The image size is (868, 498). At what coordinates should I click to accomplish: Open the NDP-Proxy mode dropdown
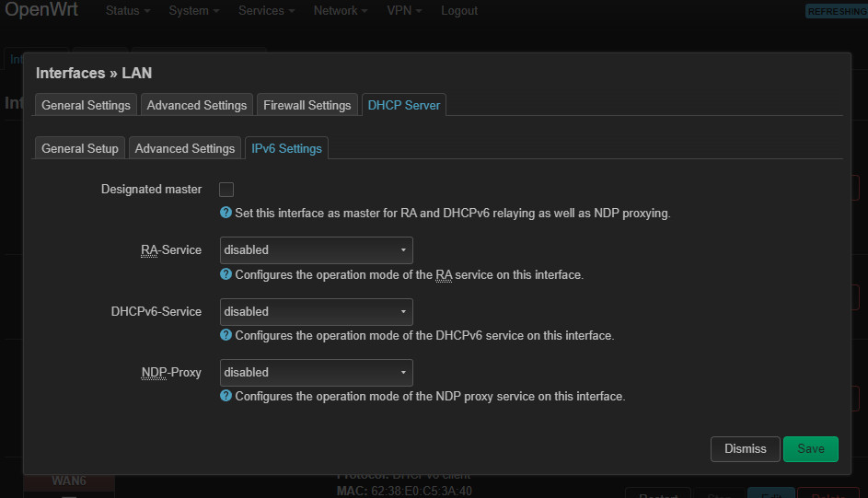[x=316, y=372]
